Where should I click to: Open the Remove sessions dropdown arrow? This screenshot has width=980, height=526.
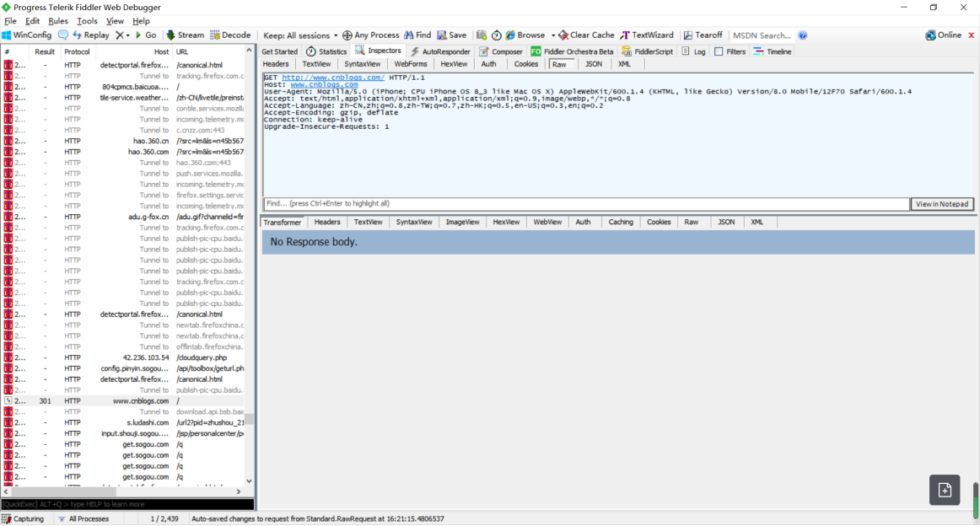(128, 35)
